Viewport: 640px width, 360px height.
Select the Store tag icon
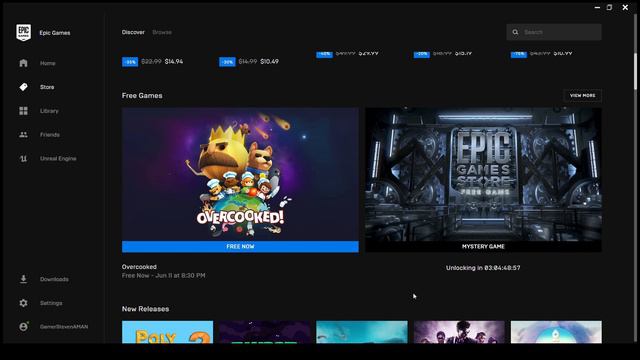(x=24, y=87)
